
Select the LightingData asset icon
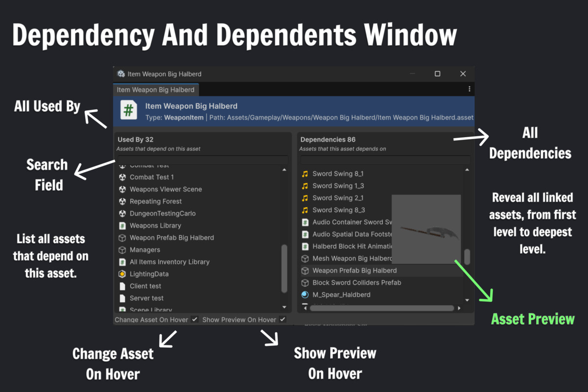123,274
